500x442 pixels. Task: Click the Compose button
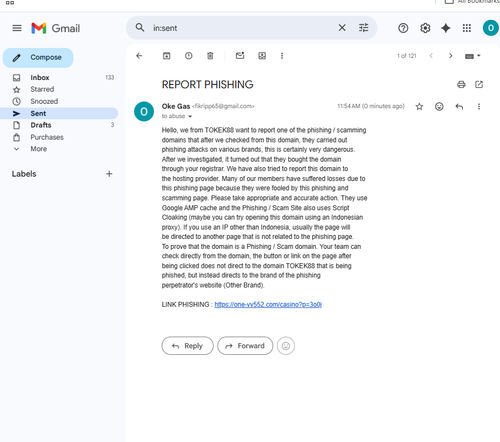(38, 58)
